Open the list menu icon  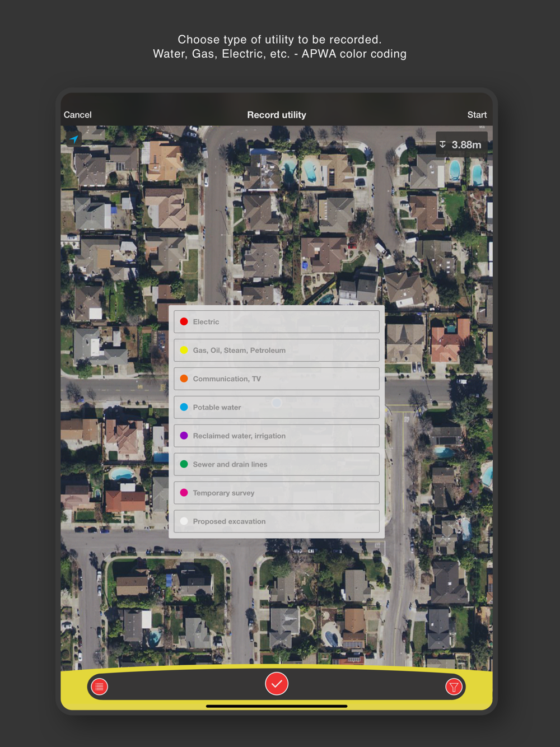99,687
